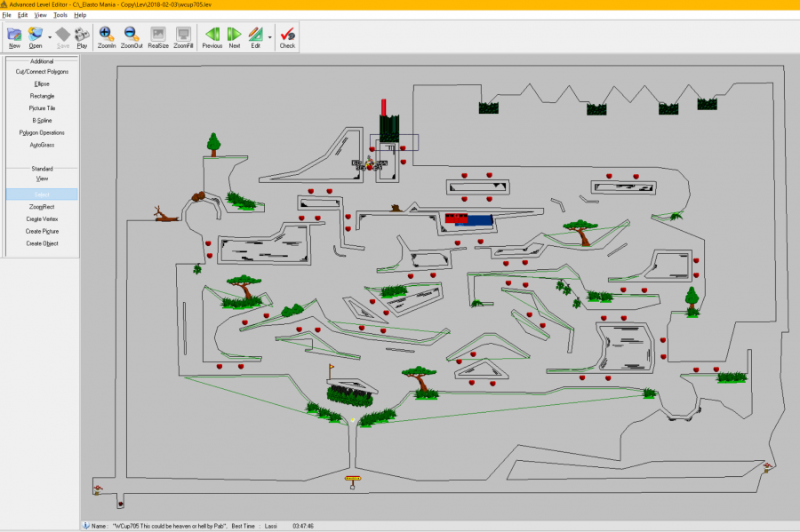Switch to the Create Vertex tool
The image size is (800, 532).
42,218
